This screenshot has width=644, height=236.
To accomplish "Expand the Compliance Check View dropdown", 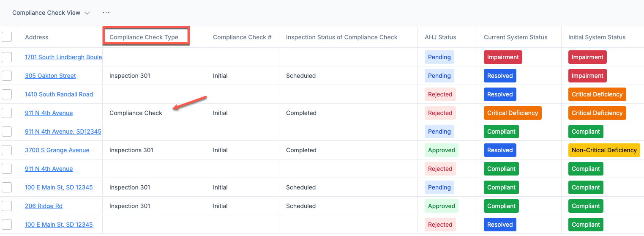I will coord(51,13).
